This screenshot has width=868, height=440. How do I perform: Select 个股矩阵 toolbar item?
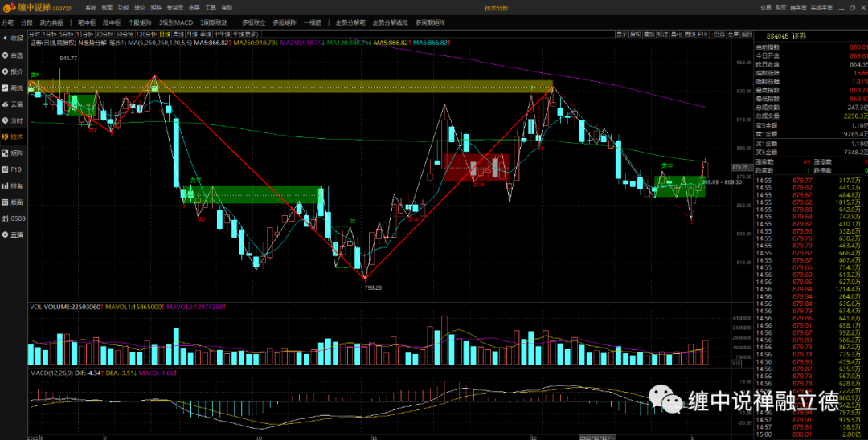[x=140, y=22]
